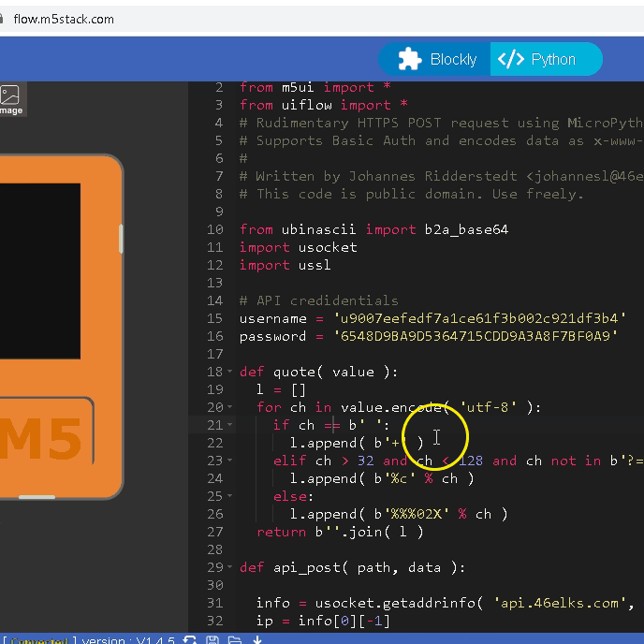Screen dimensions: 644x644
Task: Click the 'Rudimentary HTTPS POST request' comment
Action: coord(442,123)
